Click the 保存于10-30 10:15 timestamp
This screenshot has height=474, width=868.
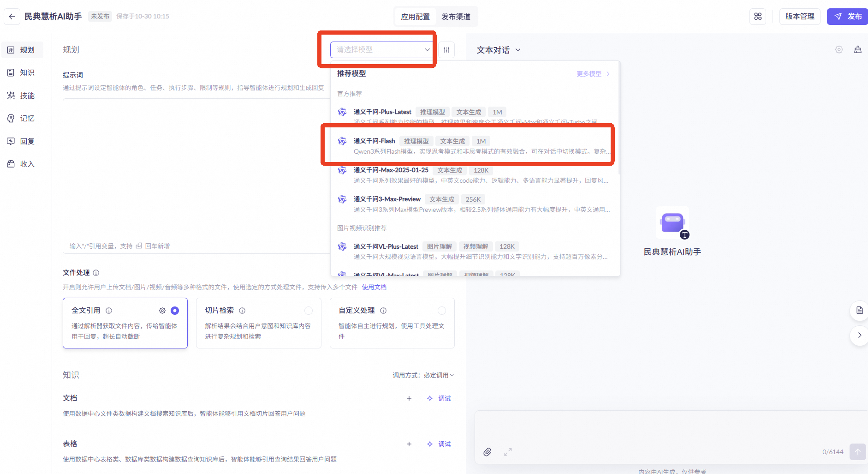143,17
